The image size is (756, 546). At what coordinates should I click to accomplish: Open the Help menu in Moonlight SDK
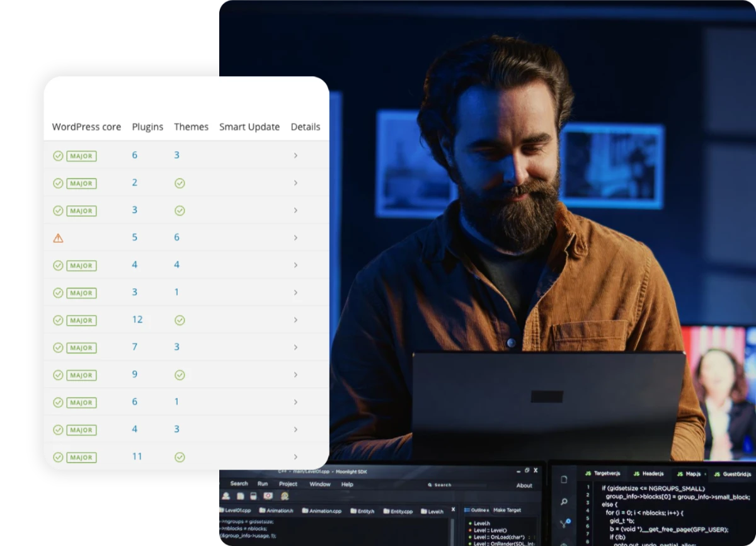point(347,484)
